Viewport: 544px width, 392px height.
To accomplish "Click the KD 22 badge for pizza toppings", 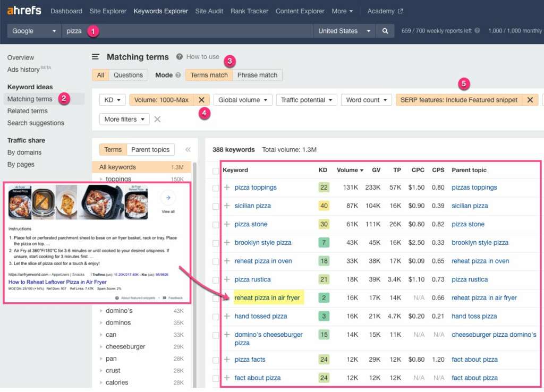I will click(324, 188).
